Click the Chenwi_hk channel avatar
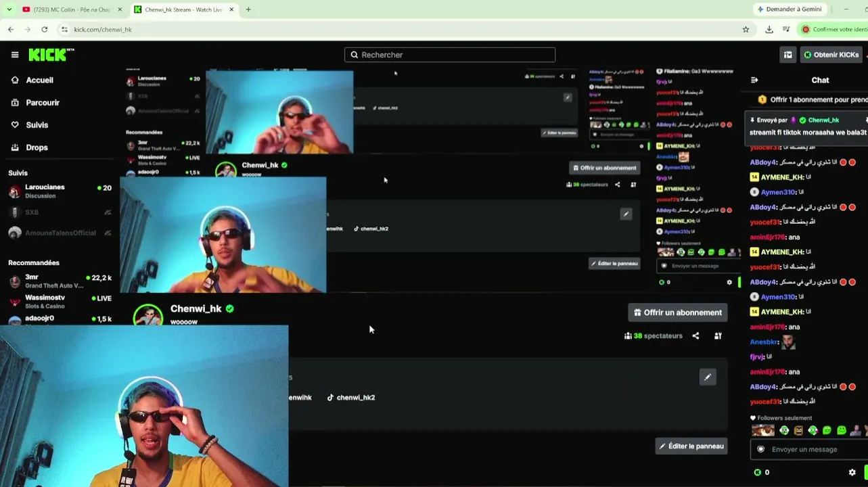 click(148, 316)
